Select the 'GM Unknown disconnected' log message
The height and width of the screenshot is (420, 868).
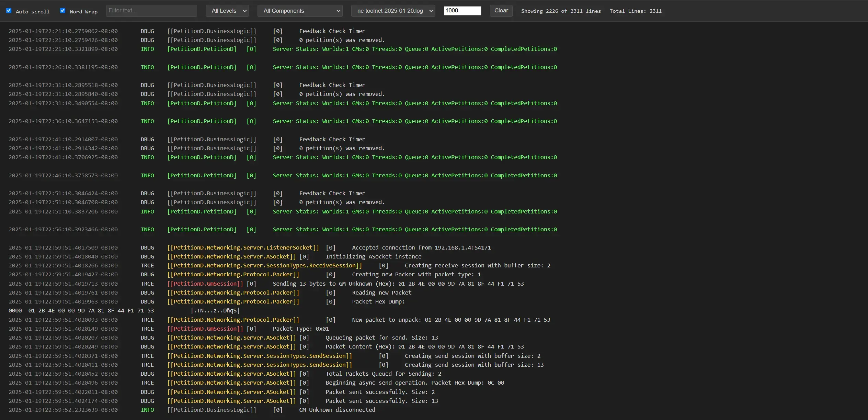pyautogui.click(x=337, y=410)
